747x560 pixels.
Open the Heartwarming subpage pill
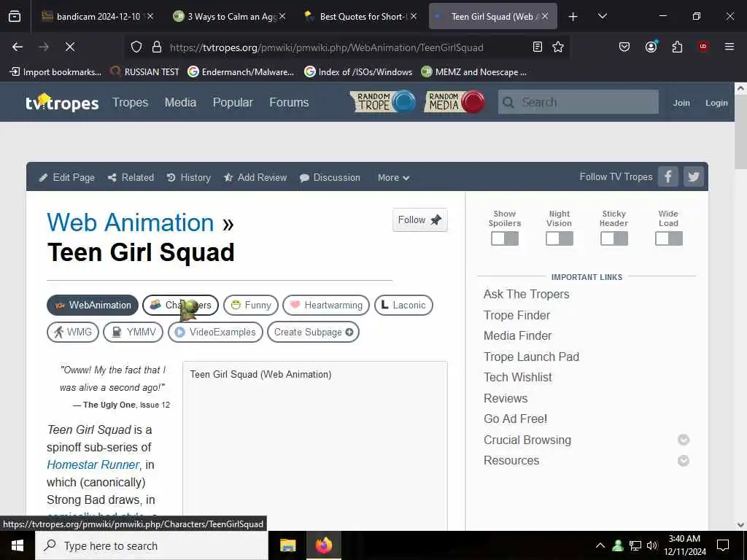pyautogui.click(x=326, y=306)
